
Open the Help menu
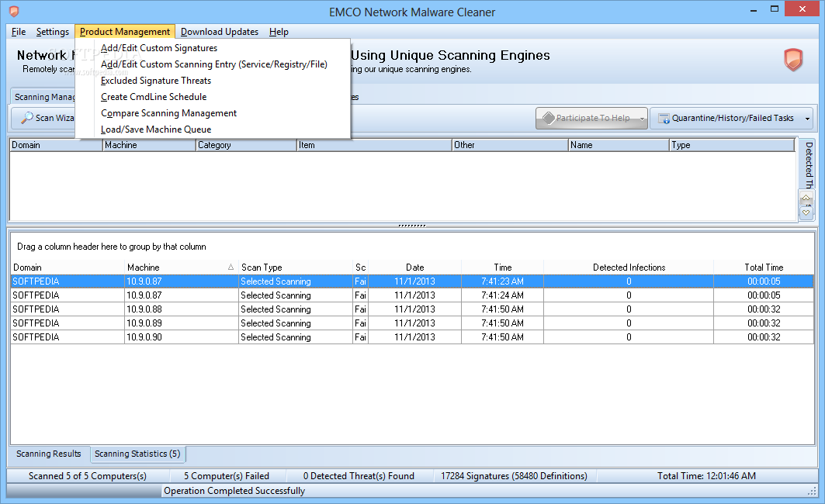[x=279, y=32]
